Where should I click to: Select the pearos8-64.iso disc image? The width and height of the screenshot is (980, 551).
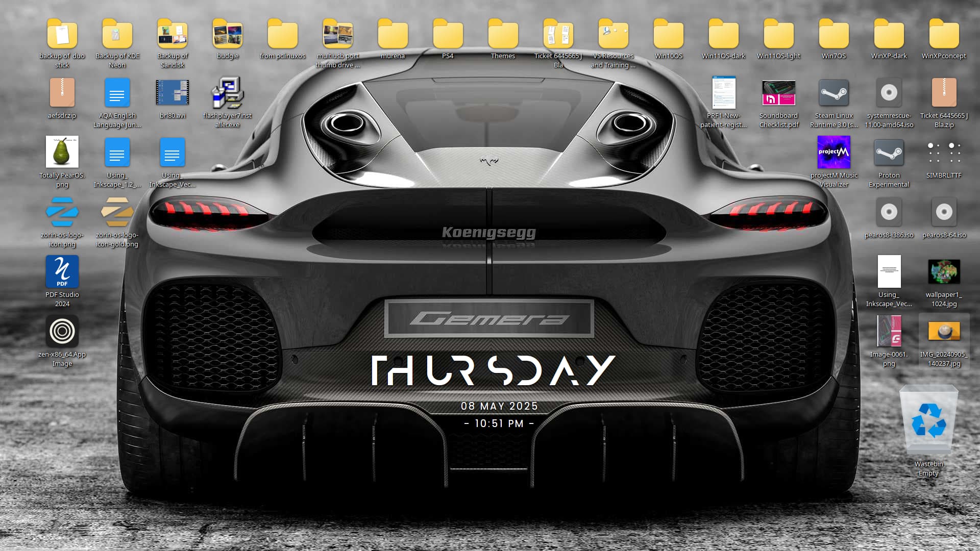(944, 212)
